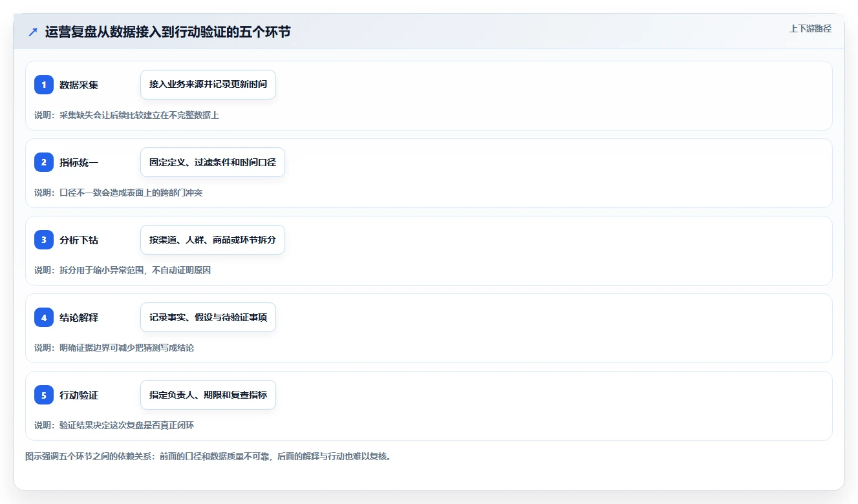The height and width of the screenshot is (504, 858).
Task: Click the 结论解释 step name
Action: (x=79, y=317)
